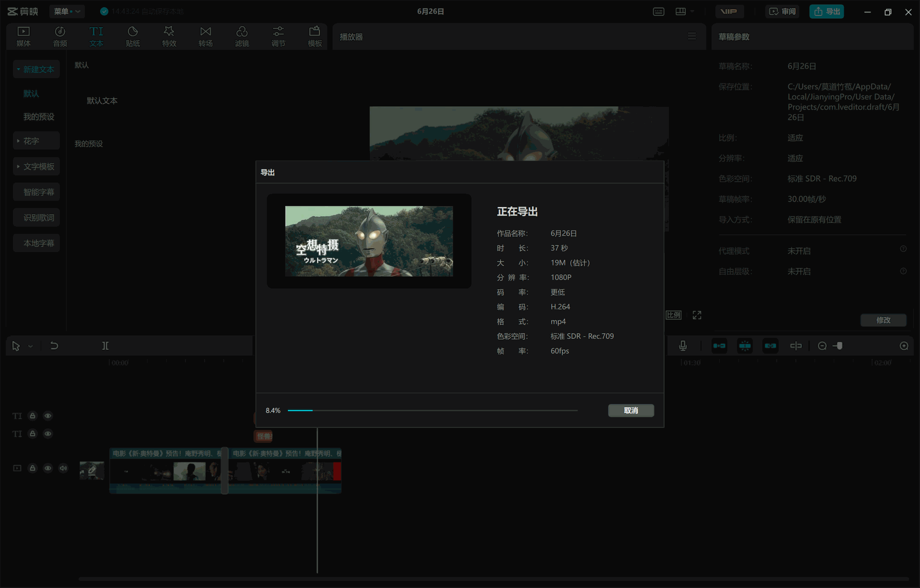Lock the first text track
This screenshot has width=920, height=588.
click(x=33, y=416)
